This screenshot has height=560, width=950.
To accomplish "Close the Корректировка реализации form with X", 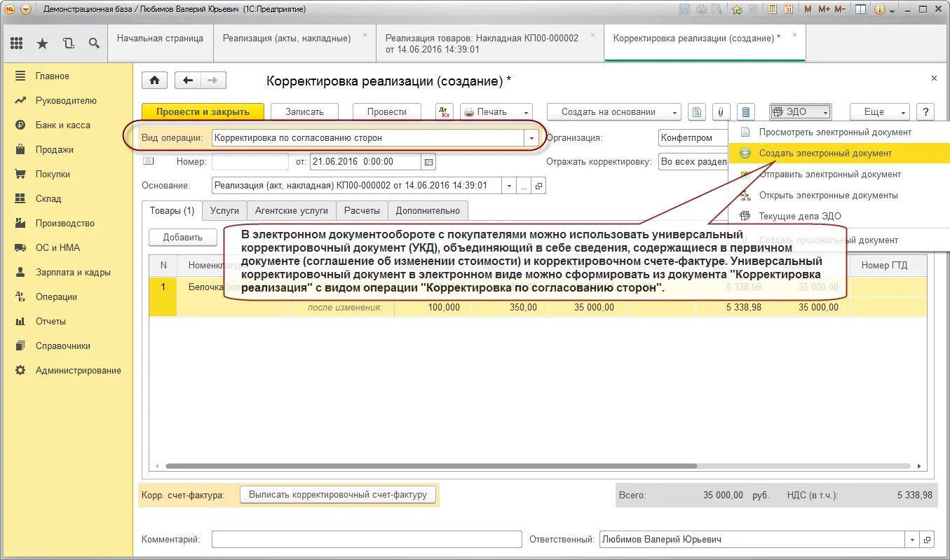I will 934,78.
